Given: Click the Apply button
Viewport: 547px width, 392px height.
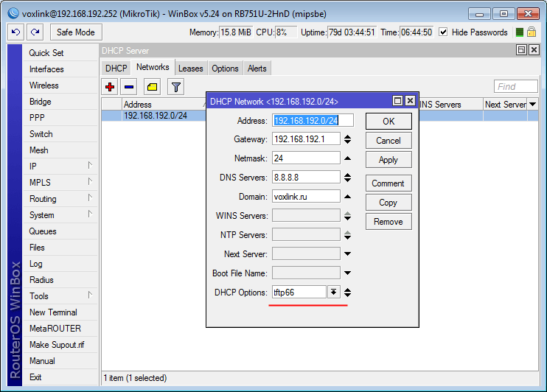Looking at the screenshot, I should point(389,160).
